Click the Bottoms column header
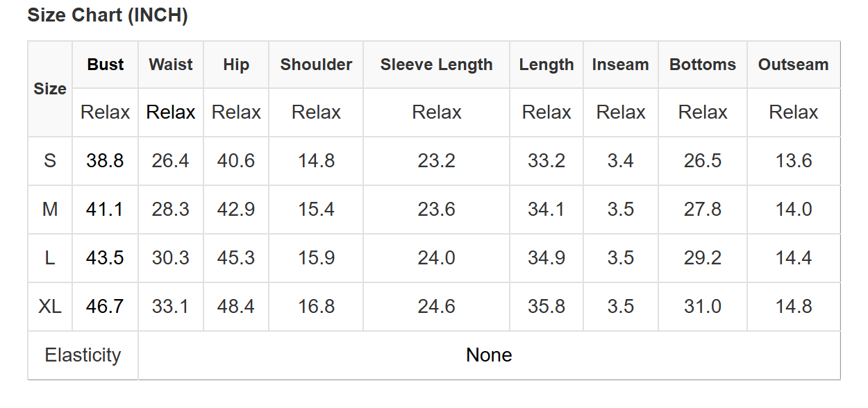The image size is (868, 408). [x=703, y=65]
